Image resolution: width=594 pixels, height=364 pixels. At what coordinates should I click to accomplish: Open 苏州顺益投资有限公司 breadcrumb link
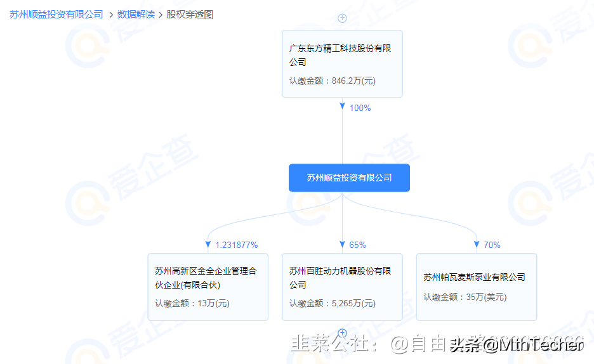click(x=56, y=15)
